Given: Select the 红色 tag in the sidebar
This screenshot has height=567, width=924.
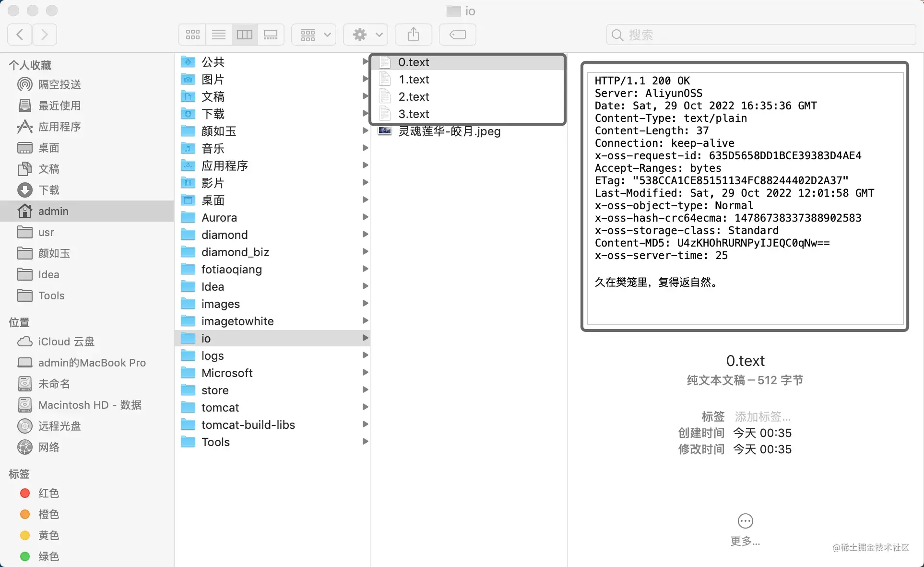Looking at the screenshot, I should click(x=48, y=493).
